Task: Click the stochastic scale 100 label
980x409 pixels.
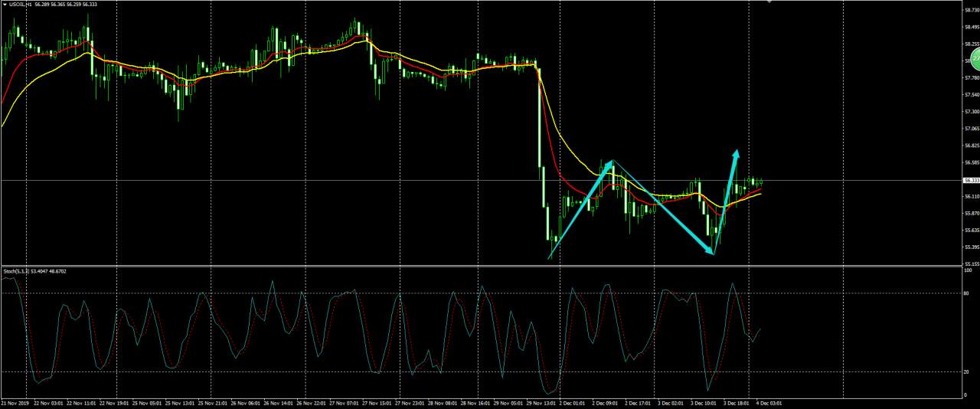Action: tap(968, 270)
